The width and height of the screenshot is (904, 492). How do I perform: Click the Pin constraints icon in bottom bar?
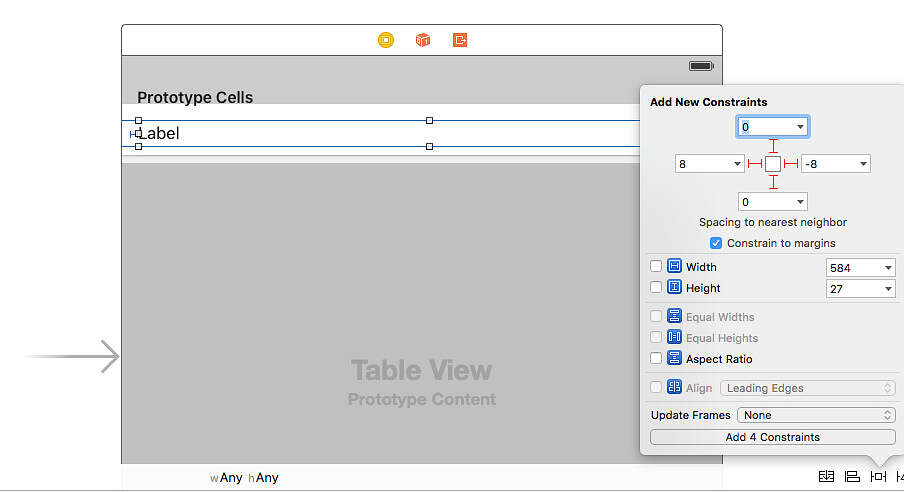[x=878, y=477]
